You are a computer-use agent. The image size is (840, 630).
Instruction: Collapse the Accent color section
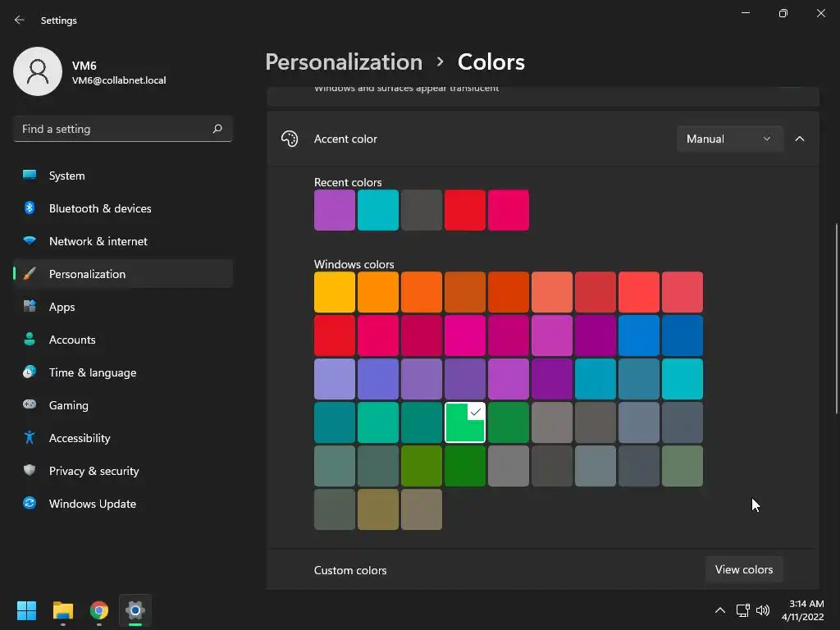click(x=800, y=139)
